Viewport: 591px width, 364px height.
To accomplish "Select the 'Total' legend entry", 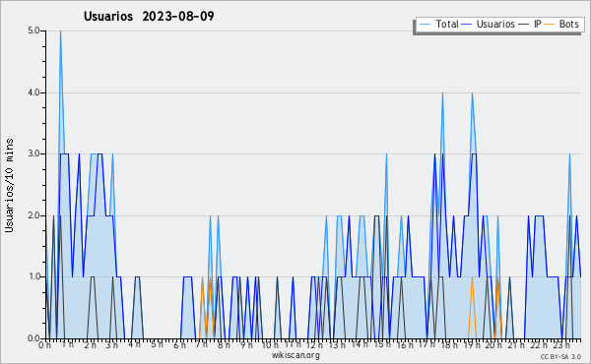I will [x=446, y=24].
